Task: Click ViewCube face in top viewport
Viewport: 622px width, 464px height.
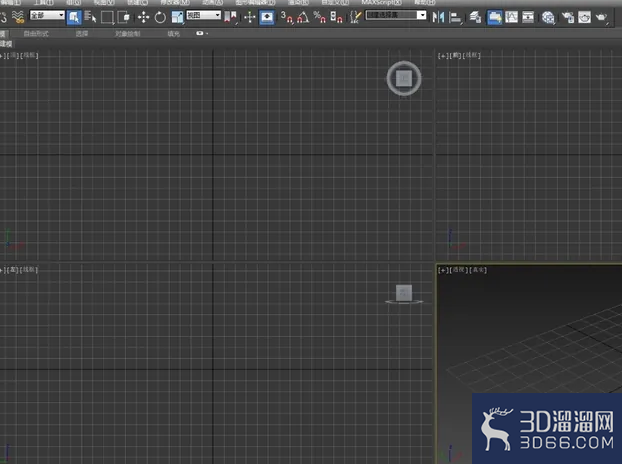Action: (x=404, y=78)
